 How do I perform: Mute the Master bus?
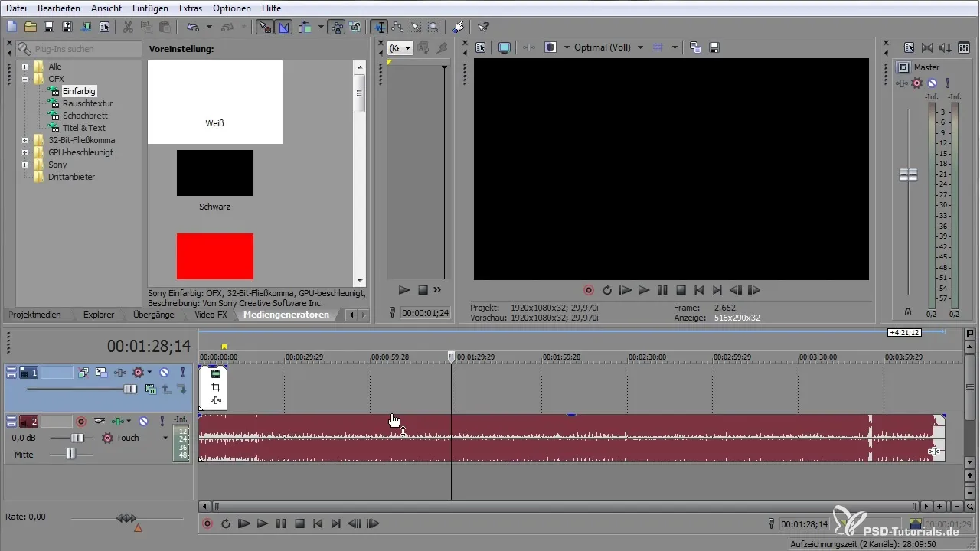point(932,83)
